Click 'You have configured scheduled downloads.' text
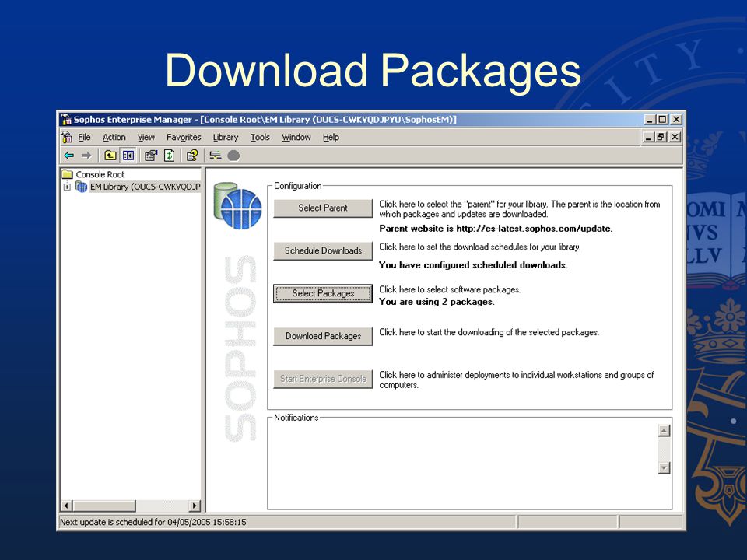 click(473, 265)
